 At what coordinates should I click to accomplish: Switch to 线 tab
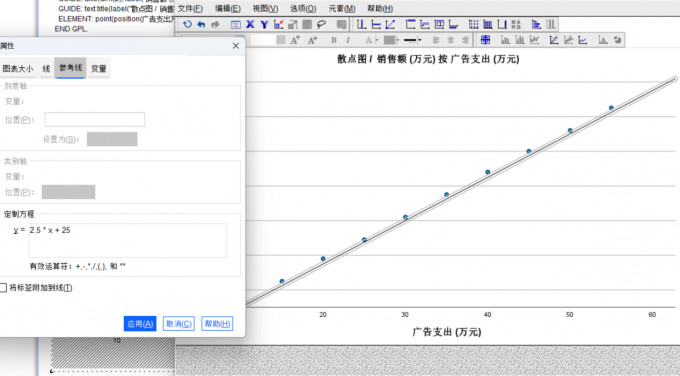click(x=46, y=69)
